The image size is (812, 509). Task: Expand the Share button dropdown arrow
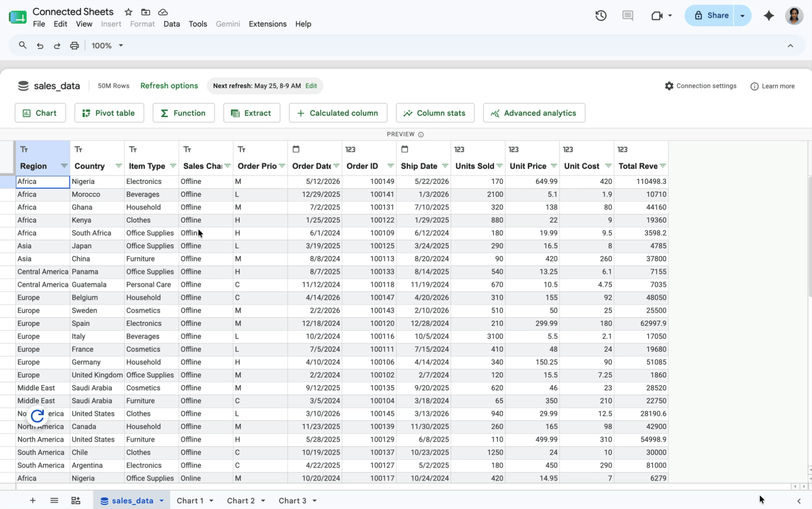tap(742, 16)
